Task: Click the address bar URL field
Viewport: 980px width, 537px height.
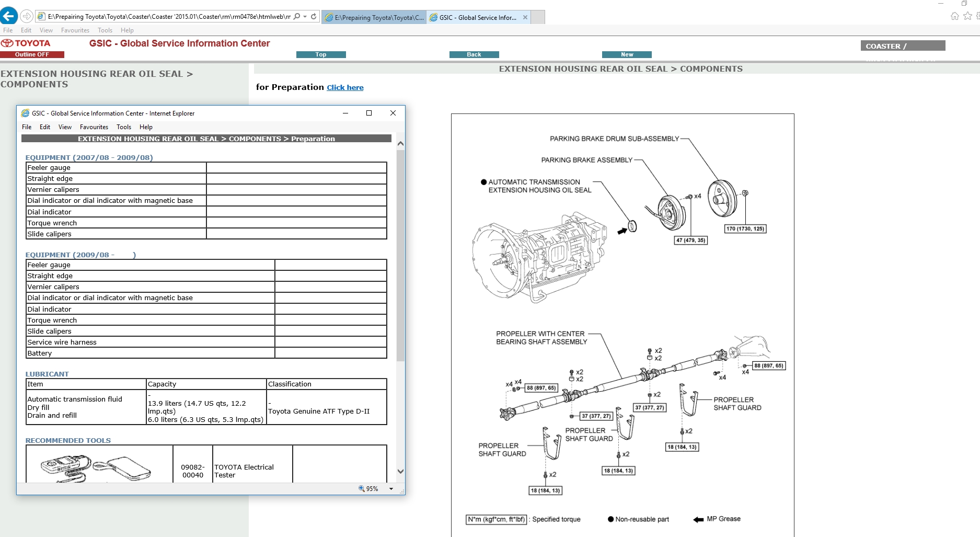Action: pos(169,17)
